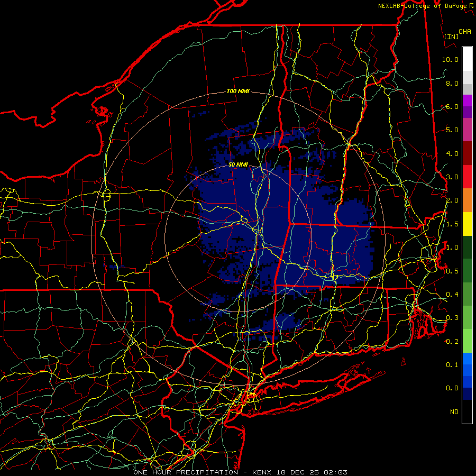Click the ONE HOUR PRECIPITATION caption
Screen dimensions: 476x476
click(x=186, y=472)
